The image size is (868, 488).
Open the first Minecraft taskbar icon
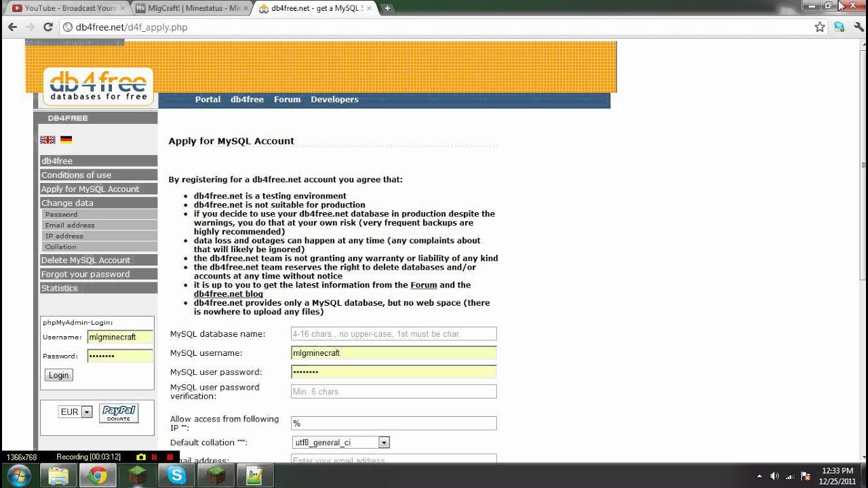pos(138,476)
